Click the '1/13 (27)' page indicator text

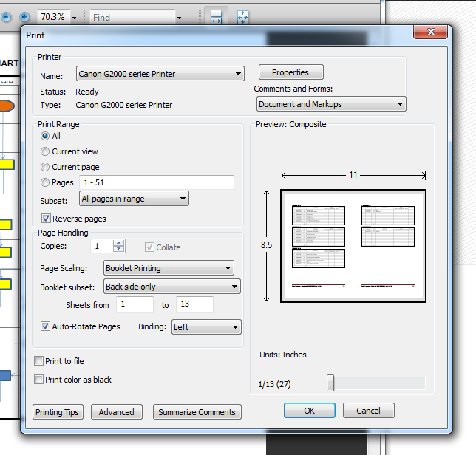click(x=274, y=384)
